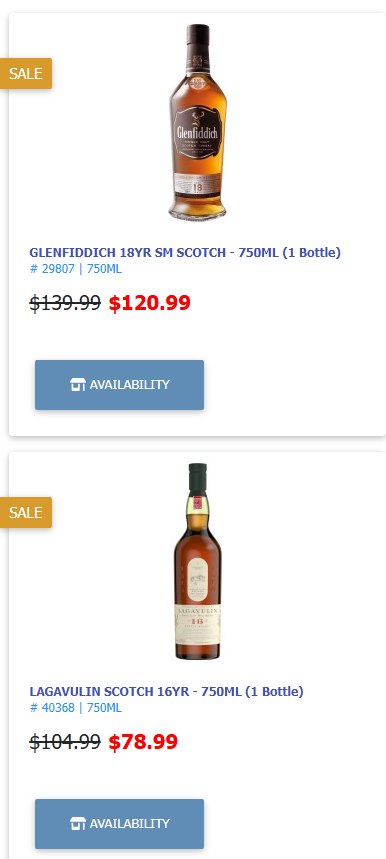Select item number 29807 text

(58, 269)
